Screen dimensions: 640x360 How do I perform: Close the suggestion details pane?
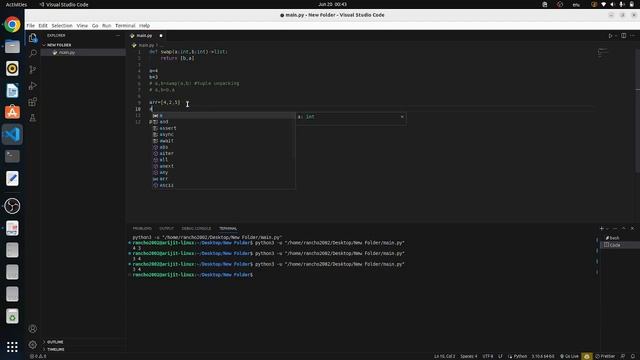tap(402, 117)
